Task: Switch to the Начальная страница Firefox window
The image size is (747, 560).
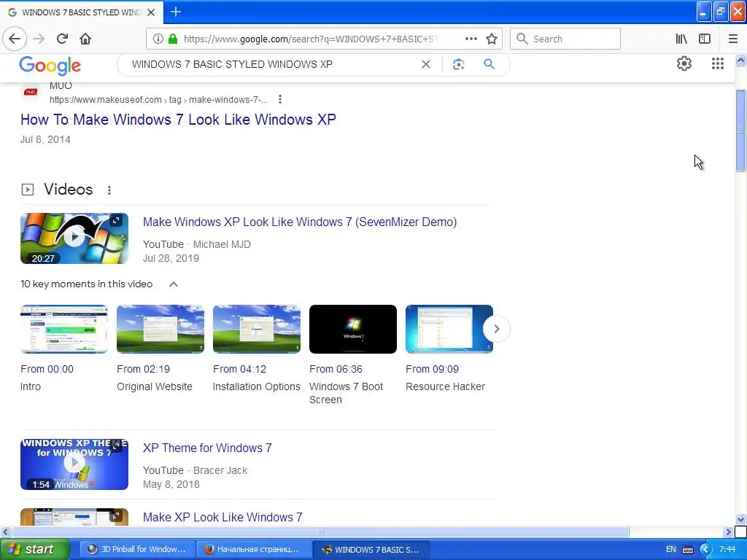Action: pyautogui.click(x=253, y=549)
